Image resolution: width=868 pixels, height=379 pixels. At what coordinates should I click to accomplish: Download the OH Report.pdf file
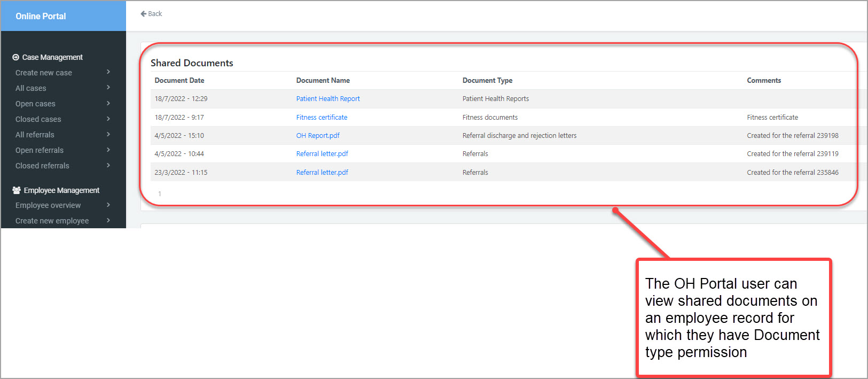pos(318,136)
